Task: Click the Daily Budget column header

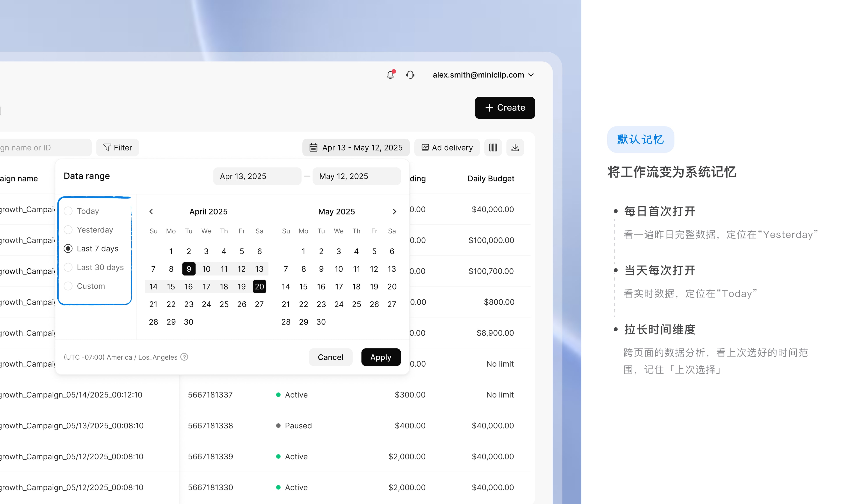Action: pyautogui.click(x=491, y=178)
